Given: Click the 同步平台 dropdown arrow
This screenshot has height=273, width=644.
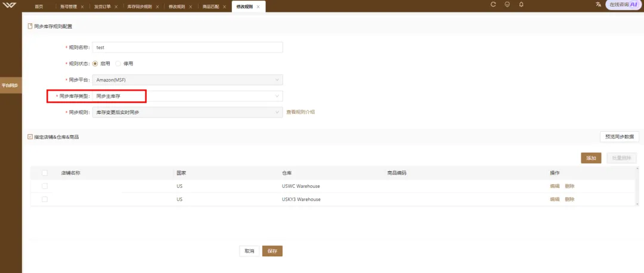Looking at the screenshot, I should point(277,80).
